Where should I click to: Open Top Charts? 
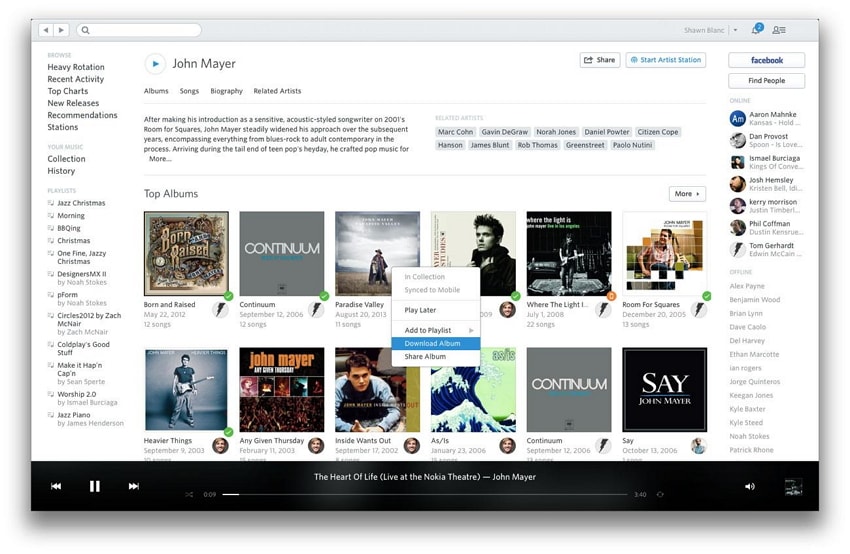[68, 91]
